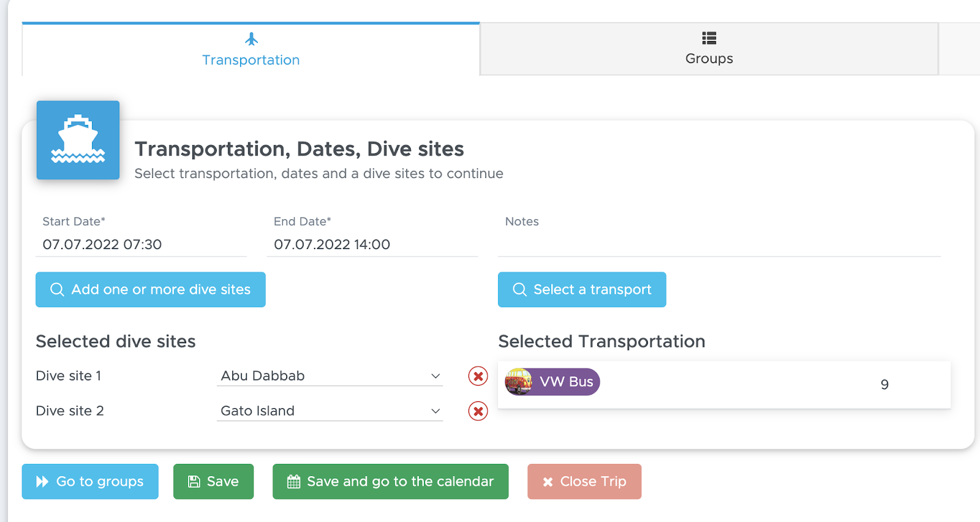Click the magnifier icon in Add dive sites
The image size is (980, 522).
[x=57, y=289]
